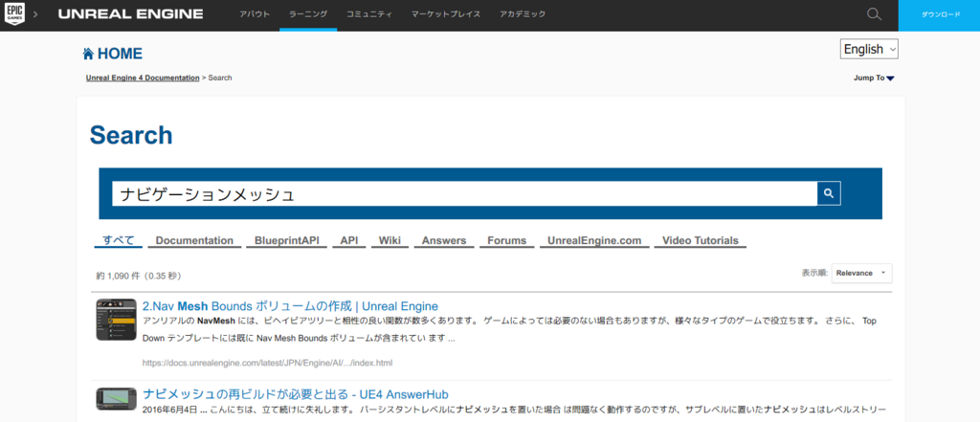Screen dimensions: 980x422
Task: Switch to the API tab
Action: click(349, 241)
